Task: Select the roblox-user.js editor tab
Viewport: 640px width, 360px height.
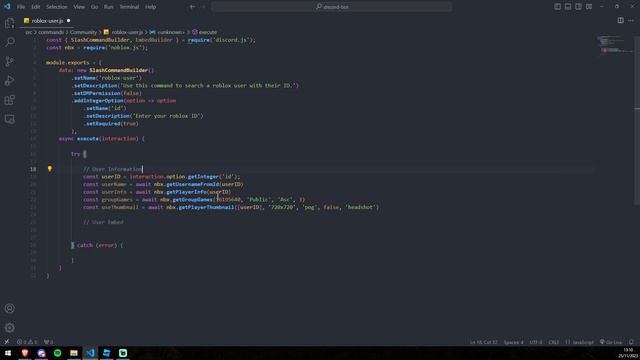Action: click(47, 20)
